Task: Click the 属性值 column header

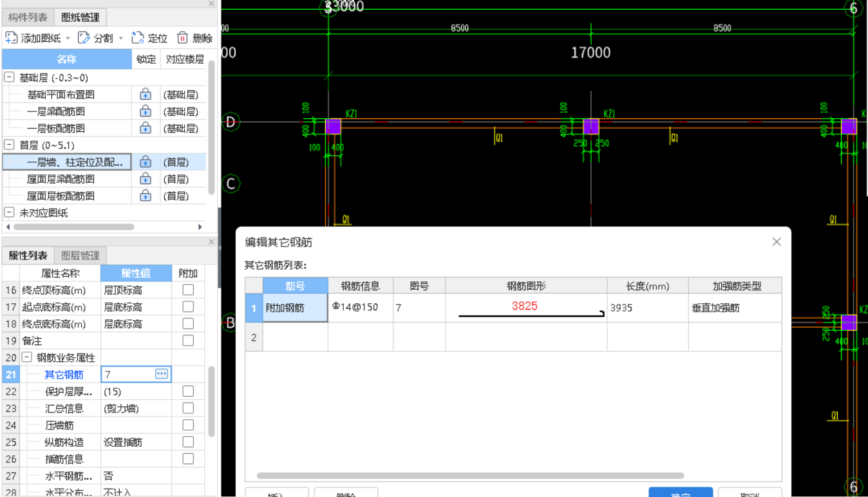Action: 137,273
